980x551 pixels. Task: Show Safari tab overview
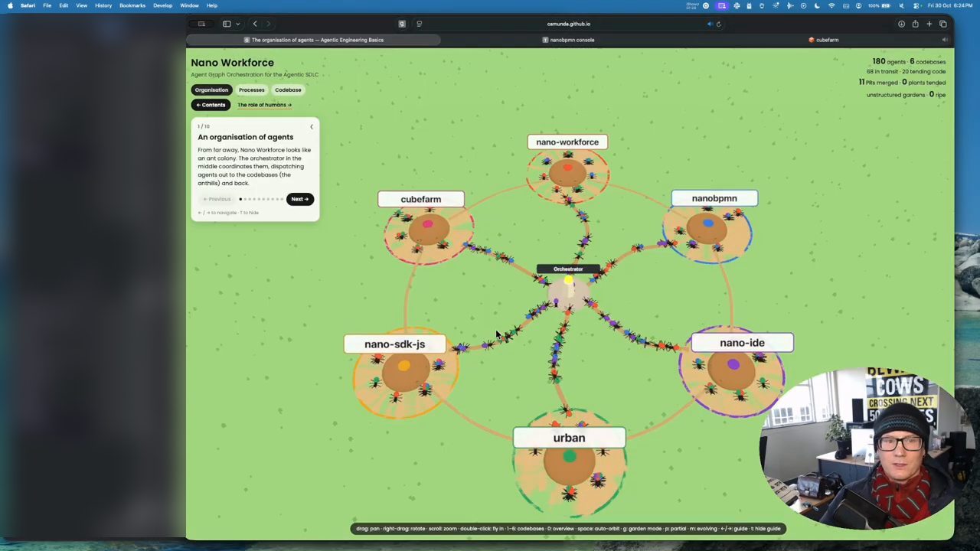943,24
